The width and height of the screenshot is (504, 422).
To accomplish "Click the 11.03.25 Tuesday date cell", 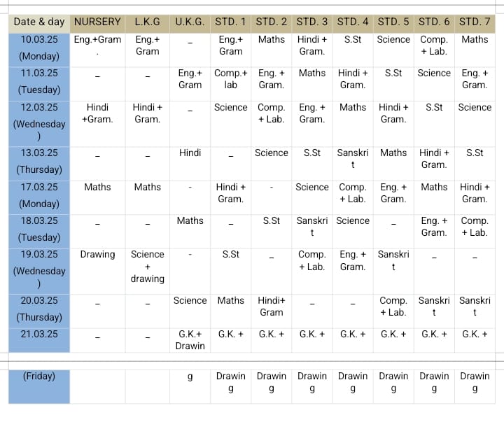I will coord(39,81).
